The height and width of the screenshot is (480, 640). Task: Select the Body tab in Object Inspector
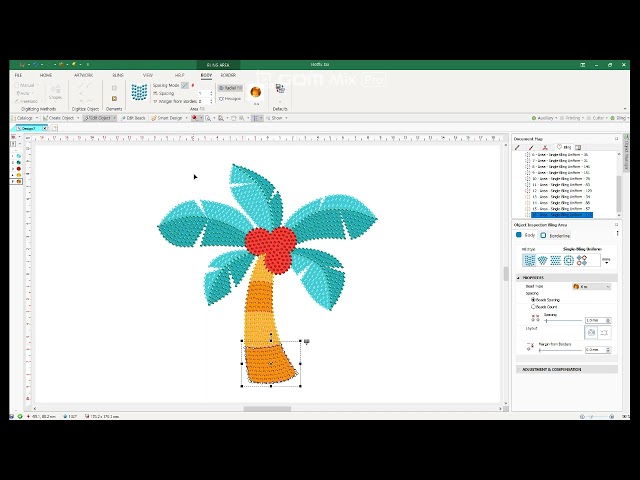[526, 235]
